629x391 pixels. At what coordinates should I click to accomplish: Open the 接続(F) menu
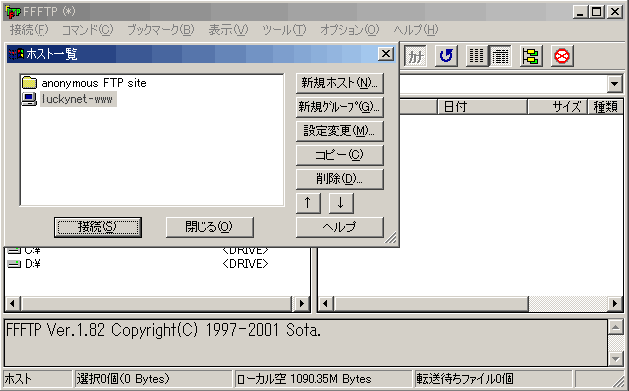click(29, 30)
